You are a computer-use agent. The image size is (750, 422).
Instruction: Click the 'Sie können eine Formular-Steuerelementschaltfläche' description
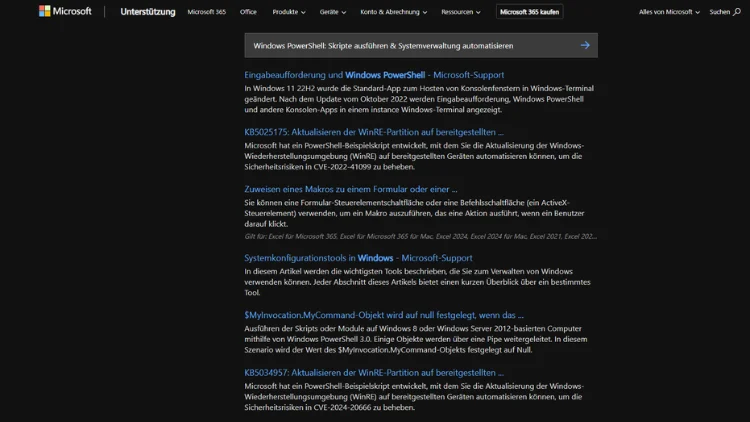tap(414, 213)
